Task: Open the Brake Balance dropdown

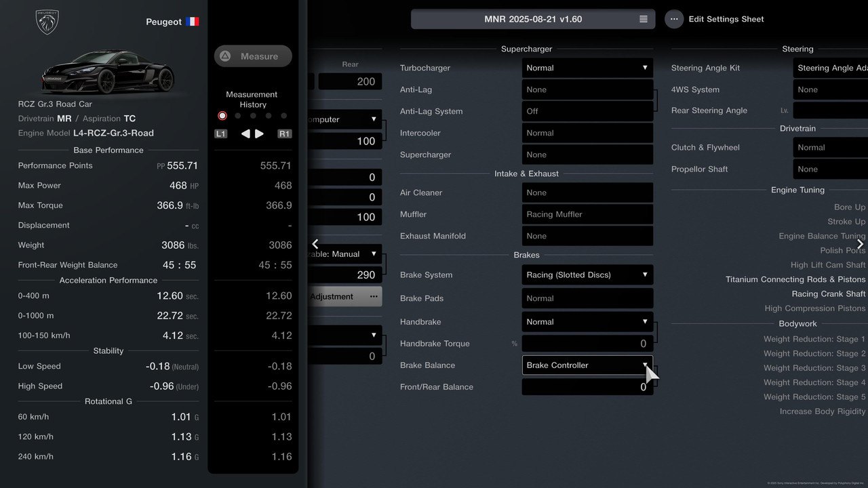Action: (587, 365)
